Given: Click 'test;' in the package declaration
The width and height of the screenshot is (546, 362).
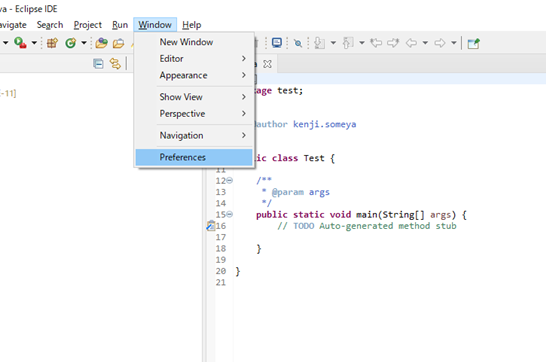Looking at the screenshot, I should 290,90.
